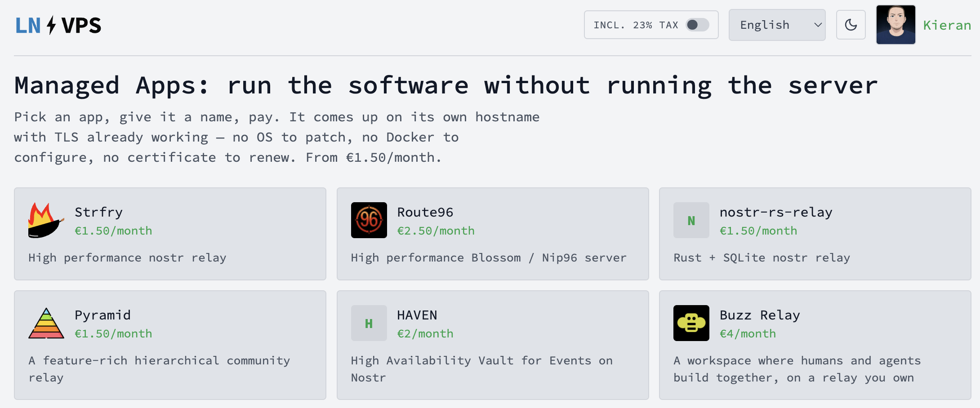Click "A workspace where humans and agents" description
The height and width of the screenshot is (408, 980).
point(797,369)
